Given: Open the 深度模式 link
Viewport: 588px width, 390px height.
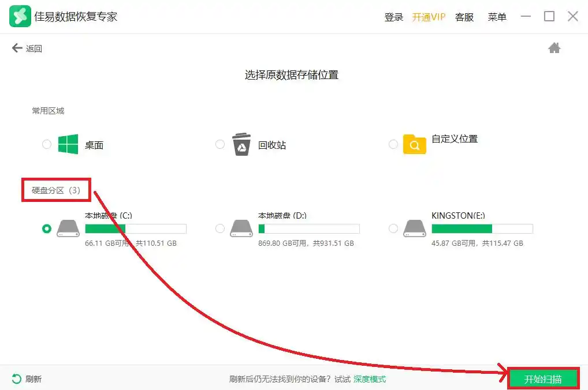Looking at the screenshot, I should [370, 379].
